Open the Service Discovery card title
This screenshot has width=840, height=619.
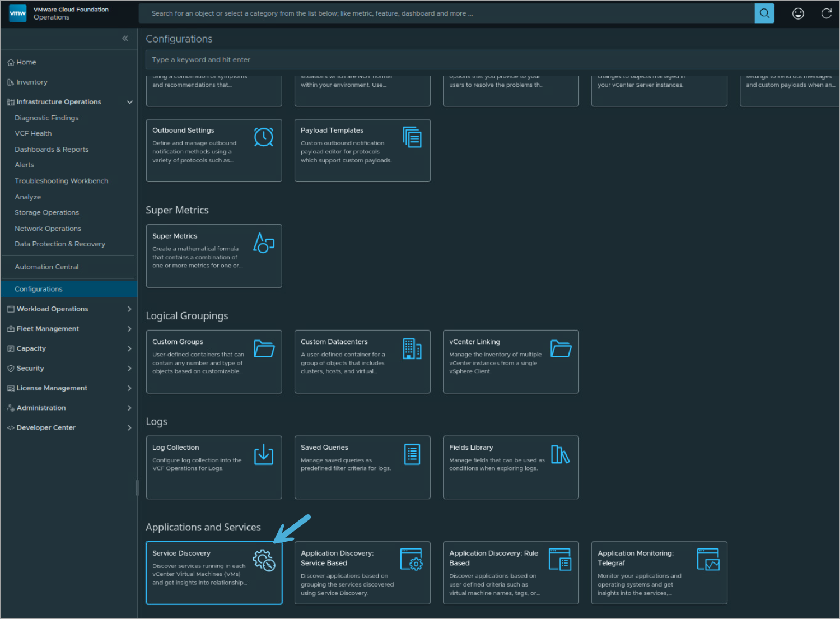tap(181, 553)
